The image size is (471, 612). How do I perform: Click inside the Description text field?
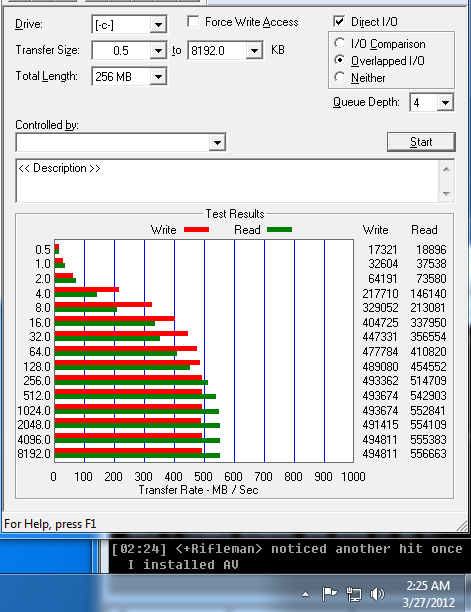tap(227, 181)
